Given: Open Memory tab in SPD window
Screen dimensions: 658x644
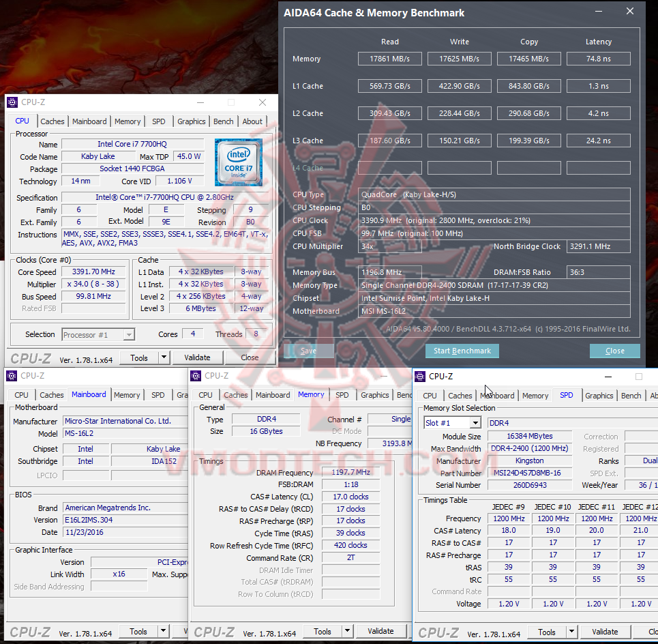Looking at the screenshot, I should 535,396.
